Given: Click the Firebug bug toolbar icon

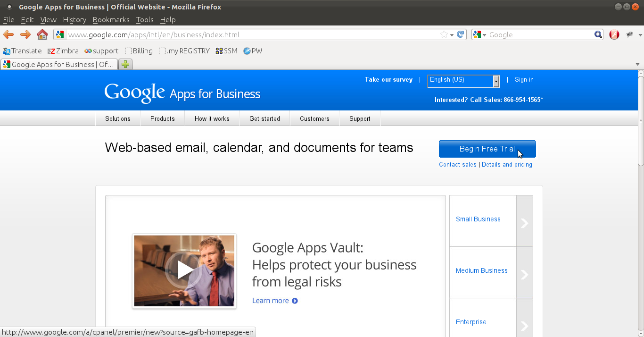Looking at the screenshot, I should (629, 34).
